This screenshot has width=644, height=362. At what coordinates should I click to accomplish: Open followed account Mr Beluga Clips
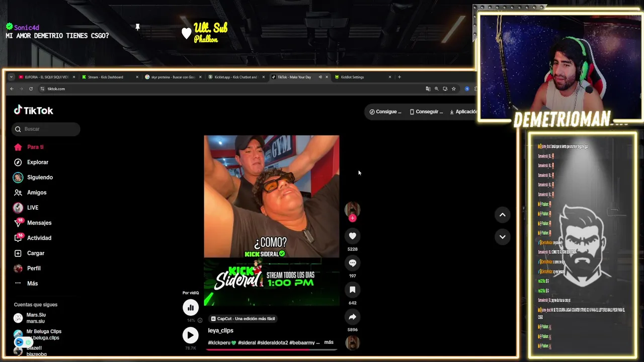(38, 334)
